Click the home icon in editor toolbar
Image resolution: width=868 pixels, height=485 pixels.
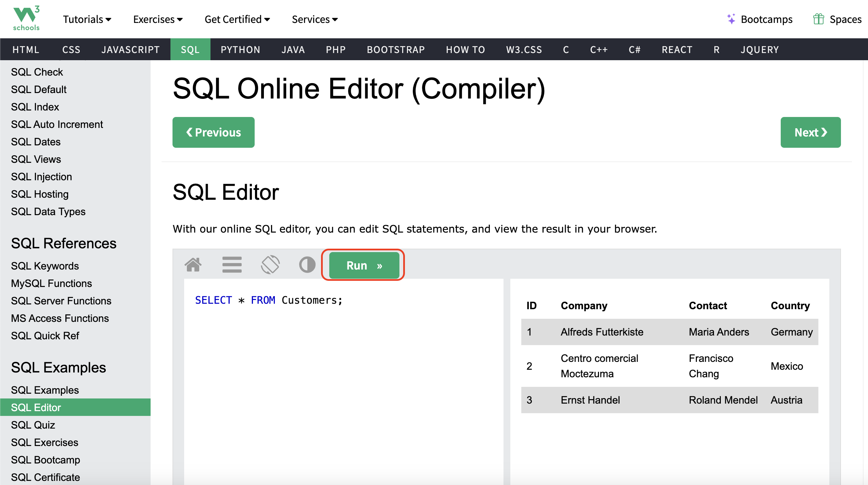coord(193,264)
